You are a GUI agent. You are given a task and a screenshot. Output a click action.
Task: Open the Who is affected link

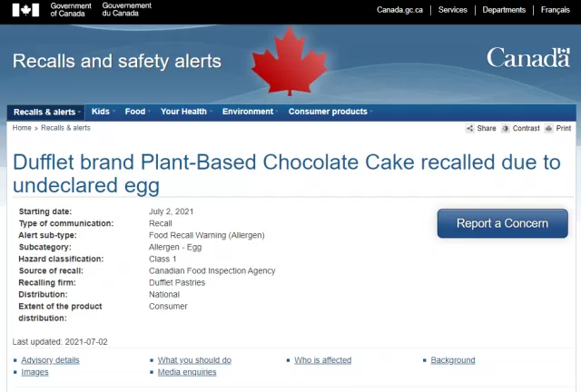323,360
